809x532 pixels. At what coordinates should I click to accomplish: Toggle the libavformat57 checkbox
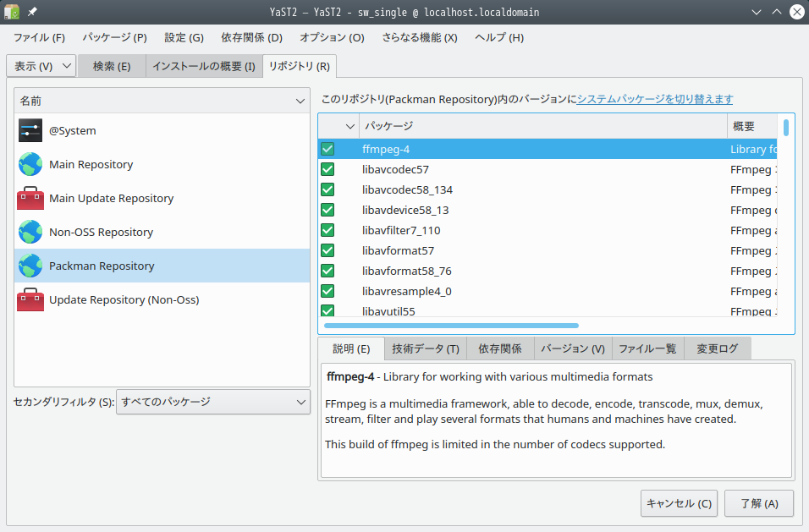tap(327, 250)
